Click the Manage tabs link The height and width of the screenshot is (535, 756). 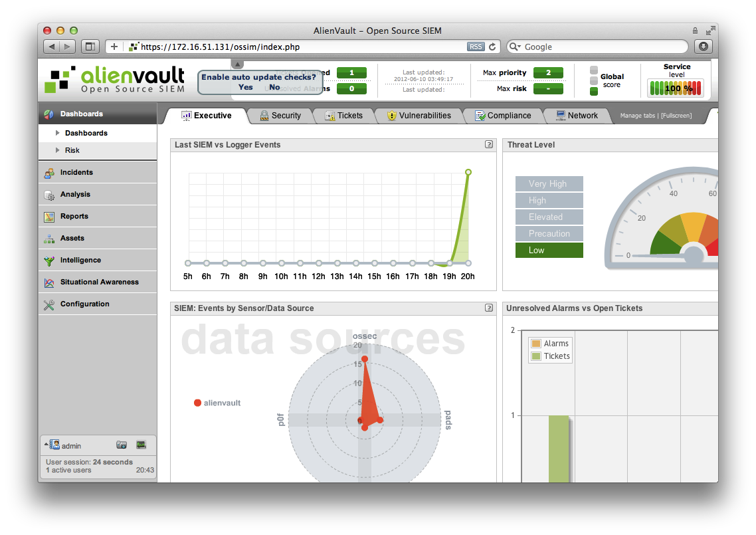tap(637, 116)
